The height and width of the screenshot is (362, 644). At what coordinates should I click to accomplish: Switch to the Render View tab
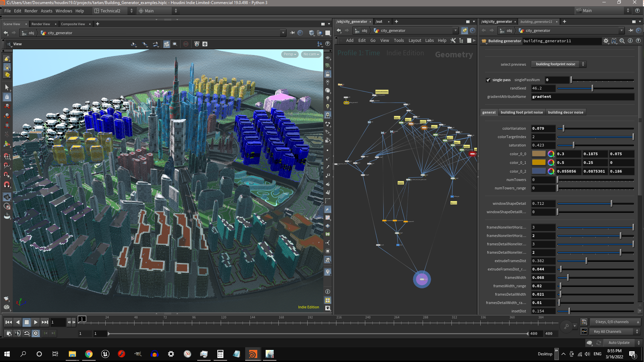pos(40,24)
